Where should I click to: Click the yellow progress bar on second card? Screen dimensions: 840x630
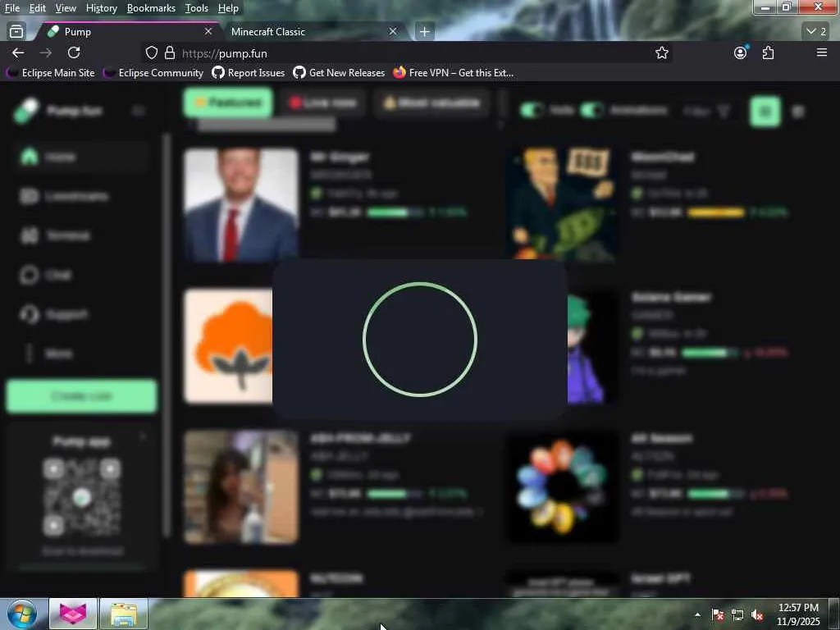716,212
